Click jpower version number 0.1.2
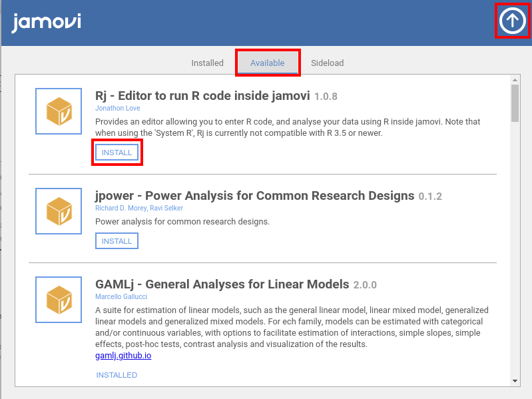This screenshot has width=532, height=399. click(x=430, y=197)
